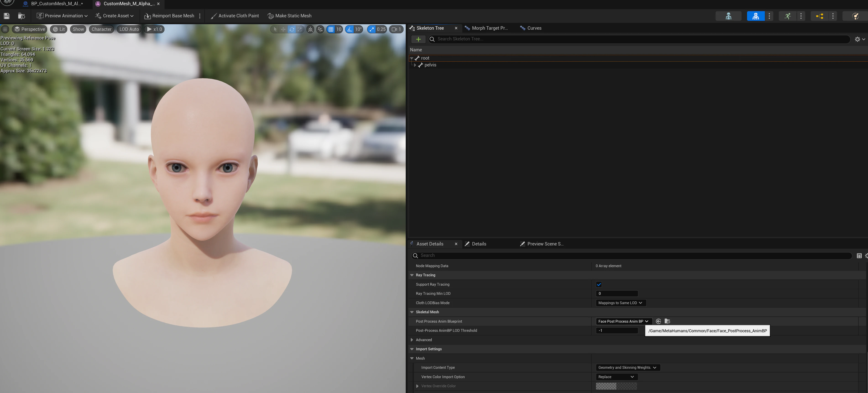Image resolution: width=868 pixels, height=393 pixels.
Task: Collapse the Ray Tracing section
Action: (412, 275)
